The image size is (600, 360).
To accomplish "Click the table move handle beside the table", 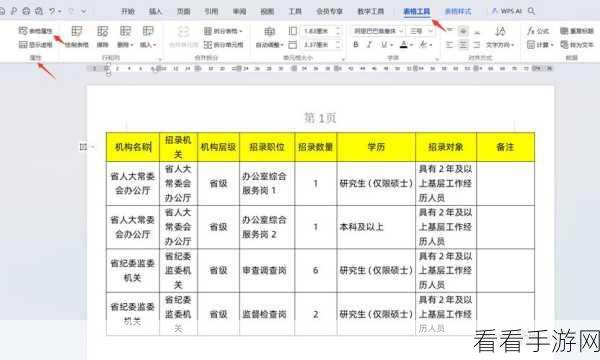I will 83,147.
